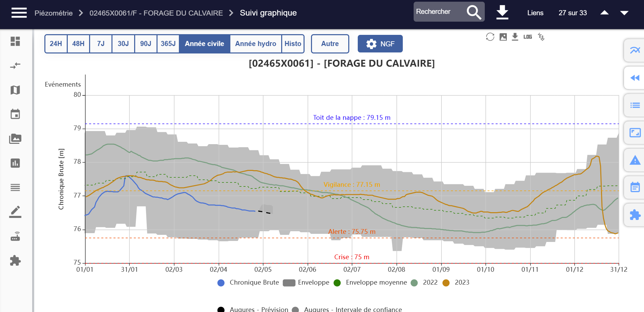644x312 pixels.
Task: Hide the Chronique Brute legend series
Action: [x=249, y=283]
